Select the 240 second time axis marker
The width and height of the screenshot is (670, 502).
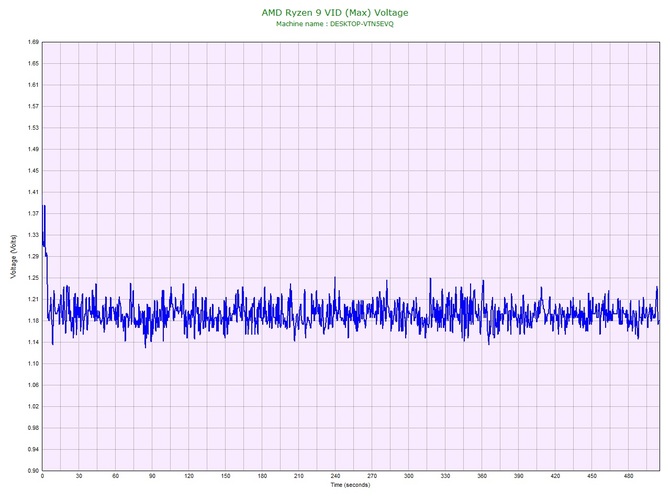336,477
